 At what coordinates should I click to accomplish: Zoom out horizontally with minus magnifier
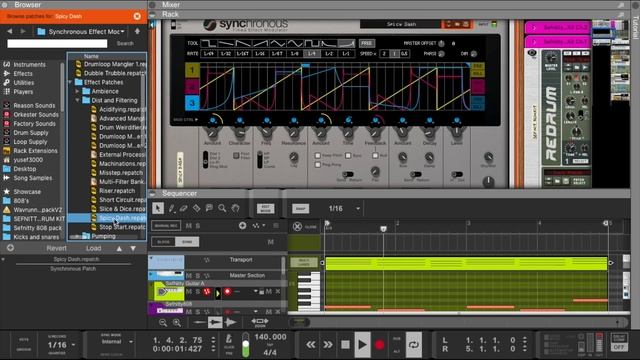[163, 323]
